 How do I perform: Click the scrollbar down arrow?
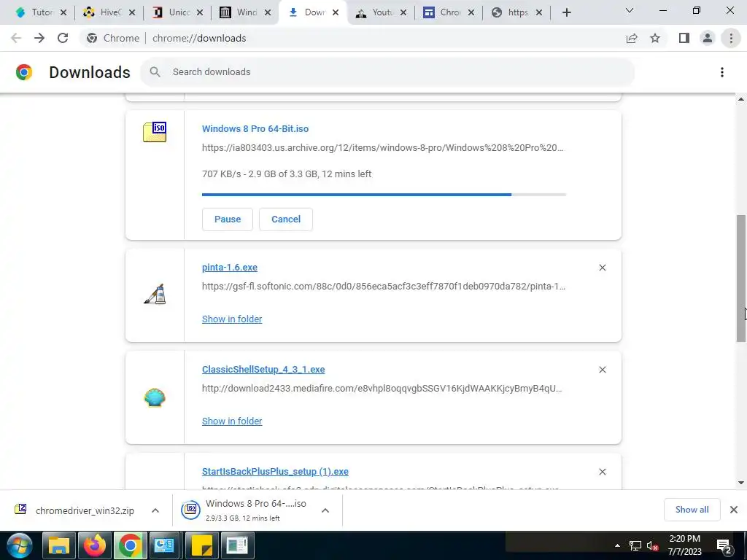(741, 483)
